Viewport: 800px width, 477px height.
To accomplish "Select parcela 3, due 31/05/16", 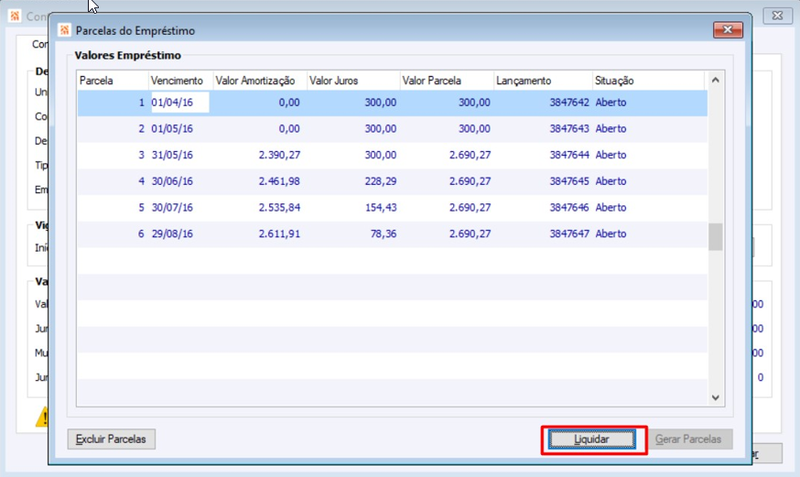I will pos(392,155).
